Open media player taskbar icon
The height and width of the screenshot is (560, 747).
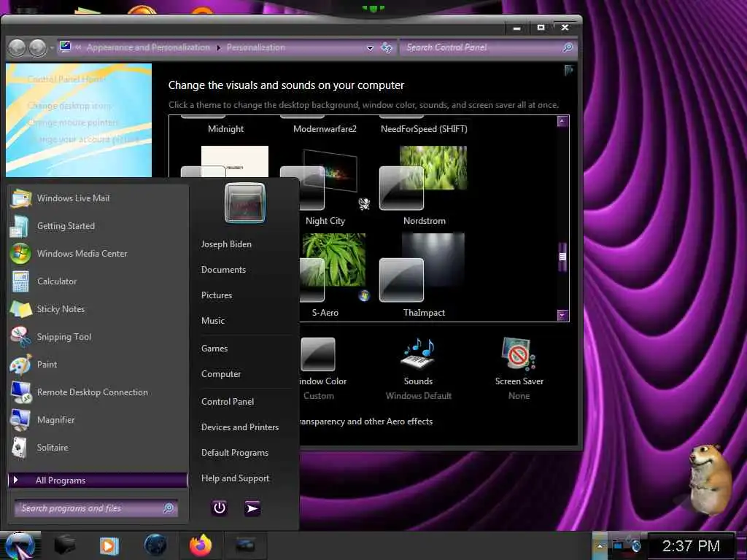pos(109,545)
